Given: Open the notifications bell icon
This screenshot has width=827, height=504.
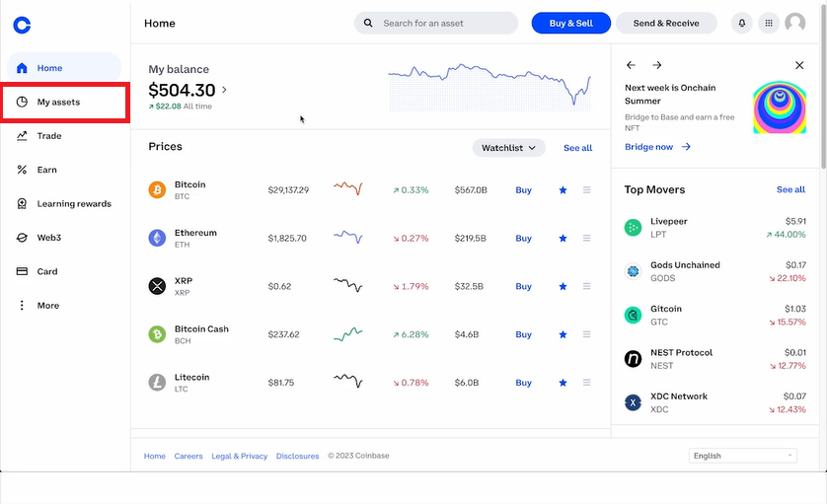Looking at the screenshot, I should tap(741, 24).
